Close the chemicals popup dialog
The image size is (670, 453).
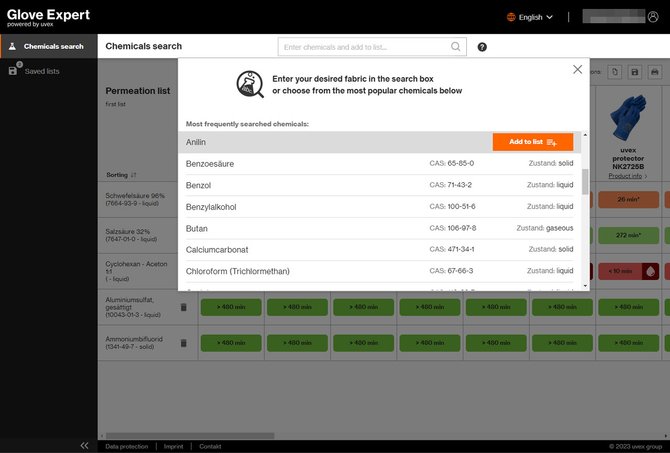tap(577, 69)
